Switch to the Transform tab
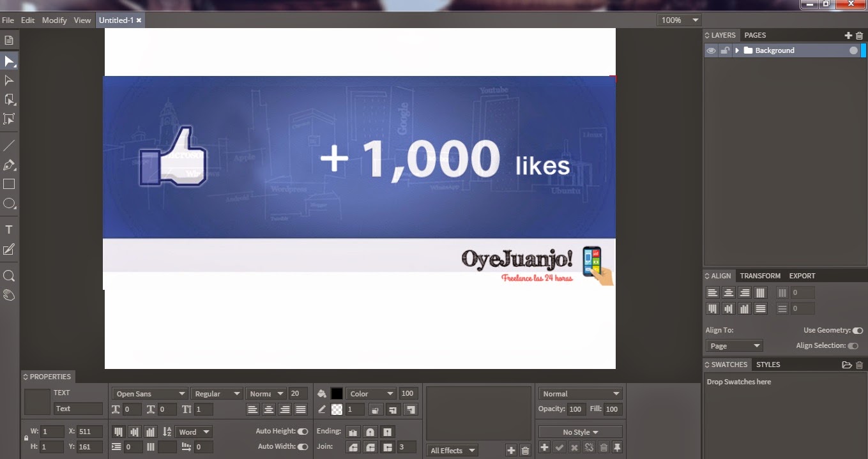868x459 pixels. (x=760, y=276)
